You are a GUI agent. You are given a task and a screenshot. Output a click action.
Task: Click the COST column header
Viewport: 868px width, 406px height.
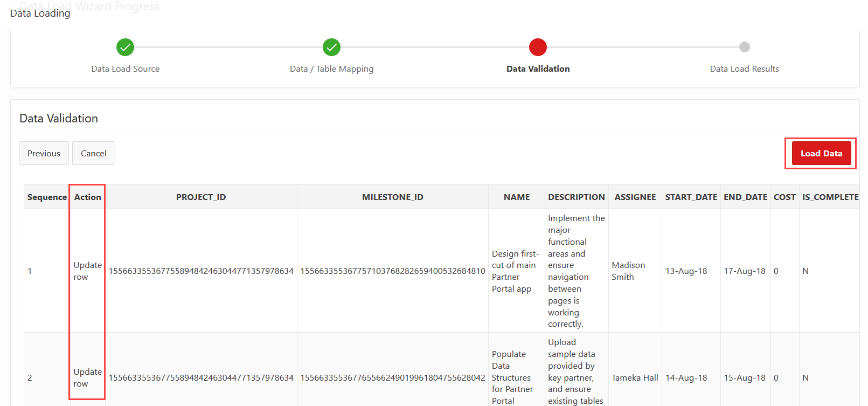pyautogui.click(x=784, y=197)
